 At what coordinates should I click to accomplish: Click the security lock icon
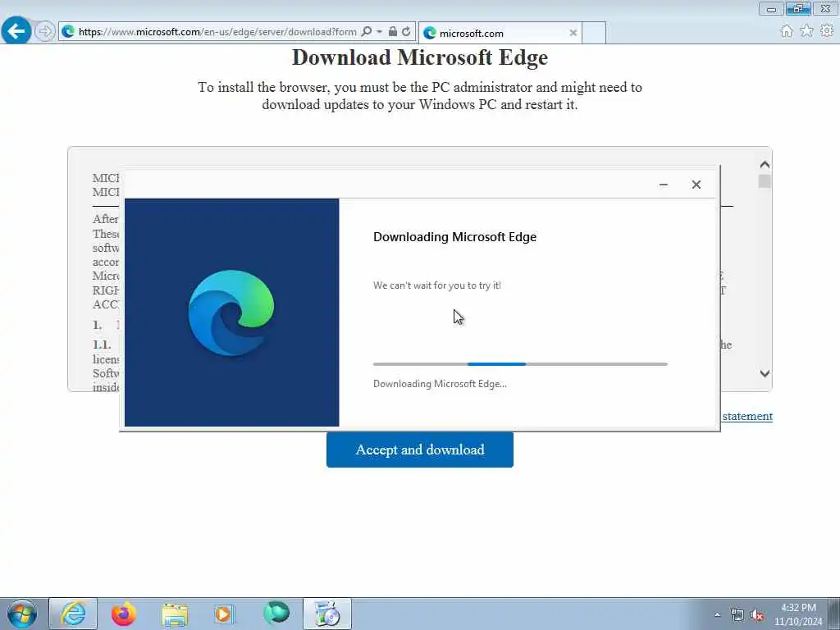click(393, 32)
